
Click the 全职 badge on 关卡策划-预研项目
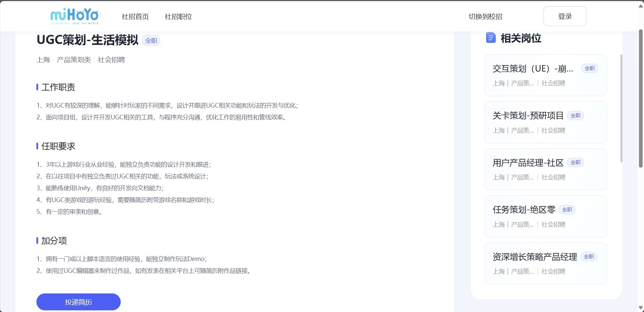tap(575, 116)
